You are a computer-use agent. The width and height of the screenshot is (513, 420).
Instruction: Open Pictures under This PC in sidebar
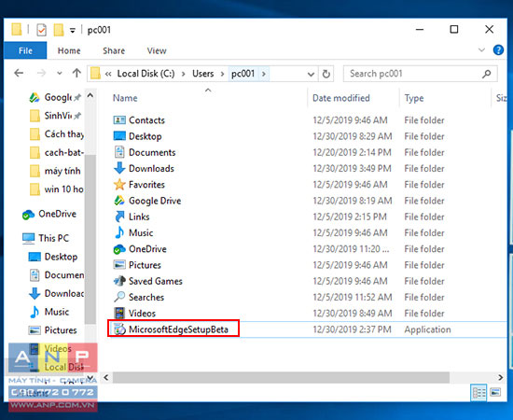pyautogui.click(x=52, y=330)
